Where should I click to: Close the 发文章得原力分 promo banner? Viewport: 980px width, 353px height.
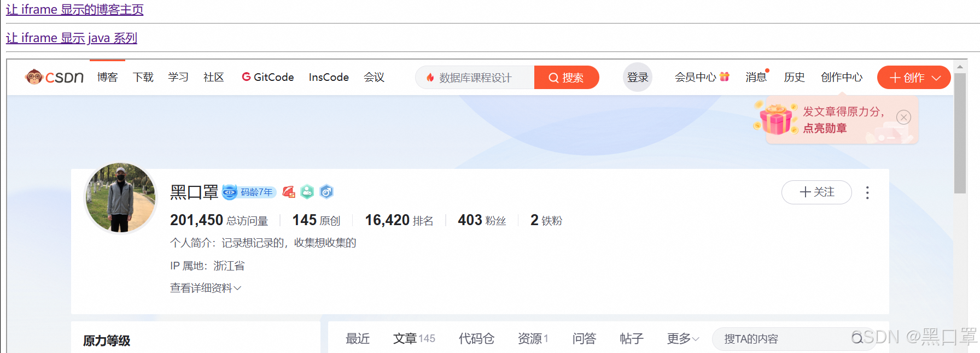[904, 117]
